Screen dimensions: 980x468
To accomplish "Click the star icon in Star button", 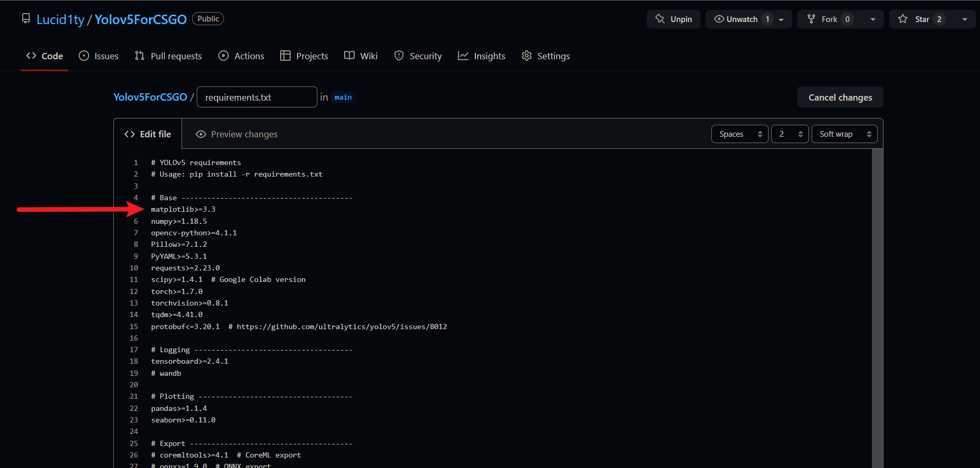I will click(x=903, y=19).
